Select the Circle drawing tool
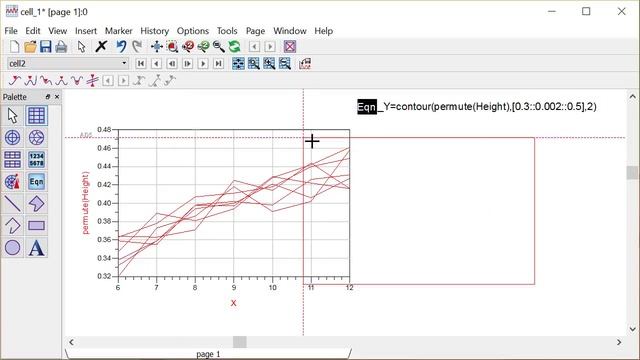Screen dimensions: 640x360 [x=13, y=248]
